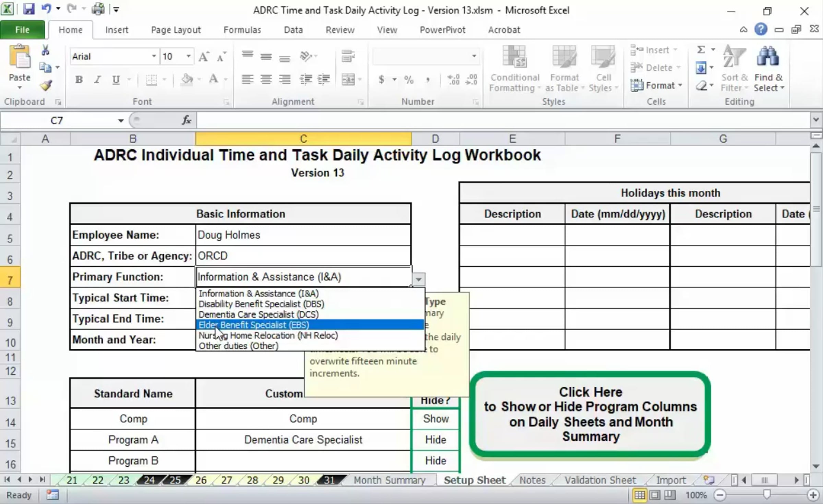
Task: Open the Formulas ribbon tab
Action: point(242,30)
